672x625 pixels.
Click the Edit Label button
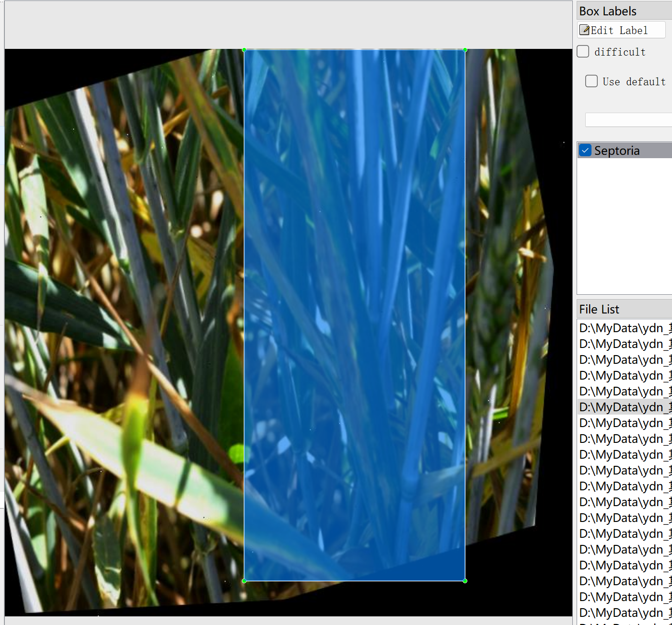(622, 30)
